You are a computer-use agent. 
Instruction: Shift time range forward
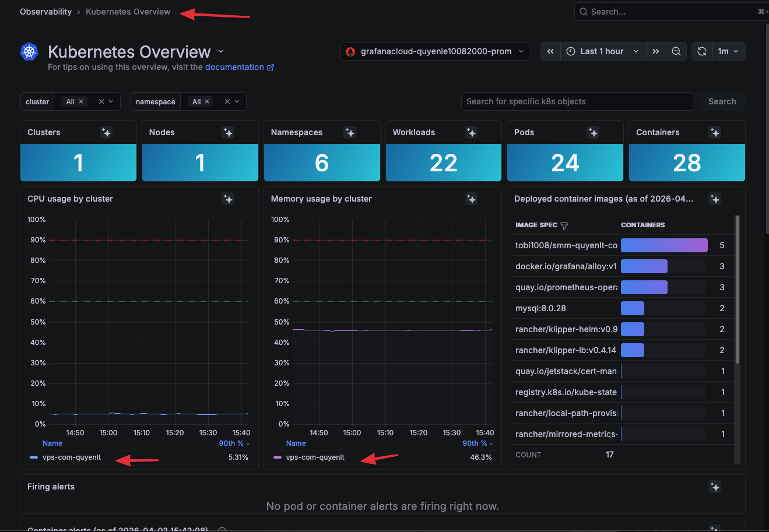click(x=656, y=51)
